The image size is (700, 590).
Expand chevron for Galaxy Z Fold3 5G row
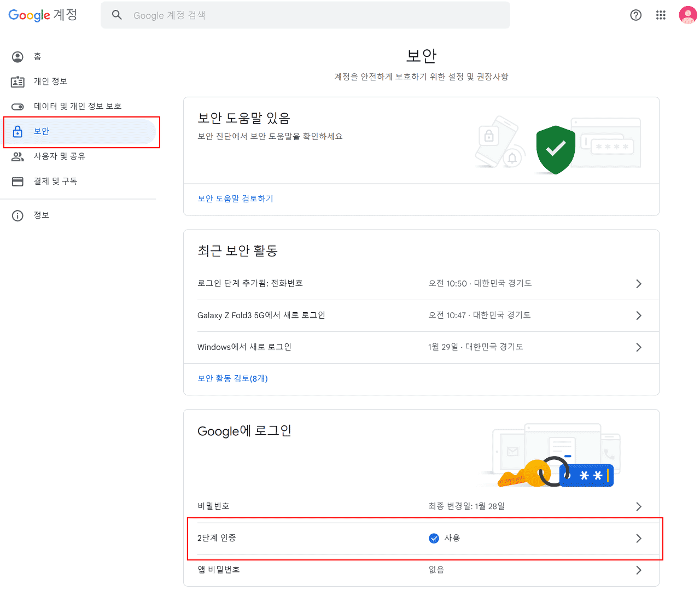(x=638, y=316)
